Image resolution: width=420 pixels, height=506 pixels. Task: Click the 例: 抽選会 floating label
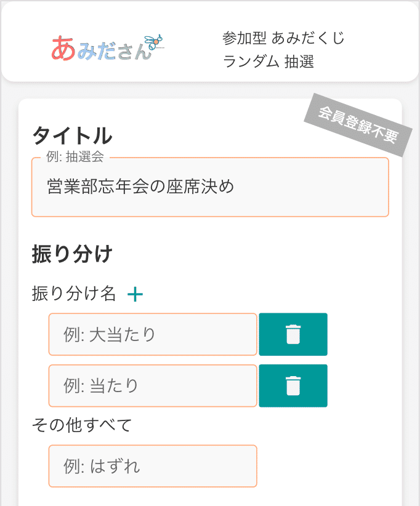click(x=75, y=157)
